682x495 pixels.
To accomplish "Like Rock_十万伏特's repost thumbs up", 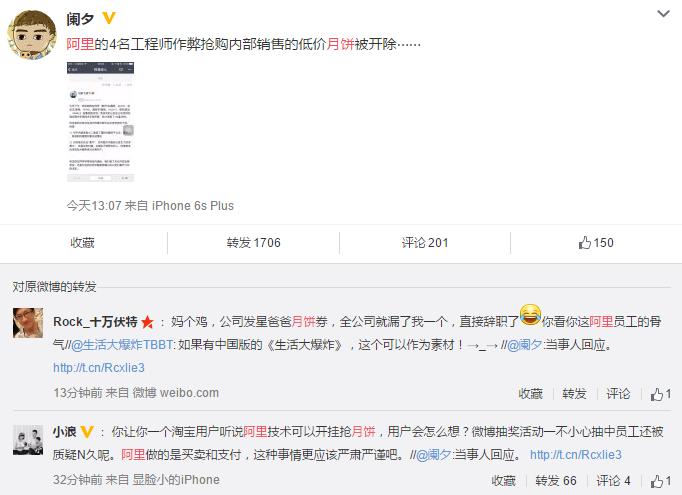I will tap(661, 394).
